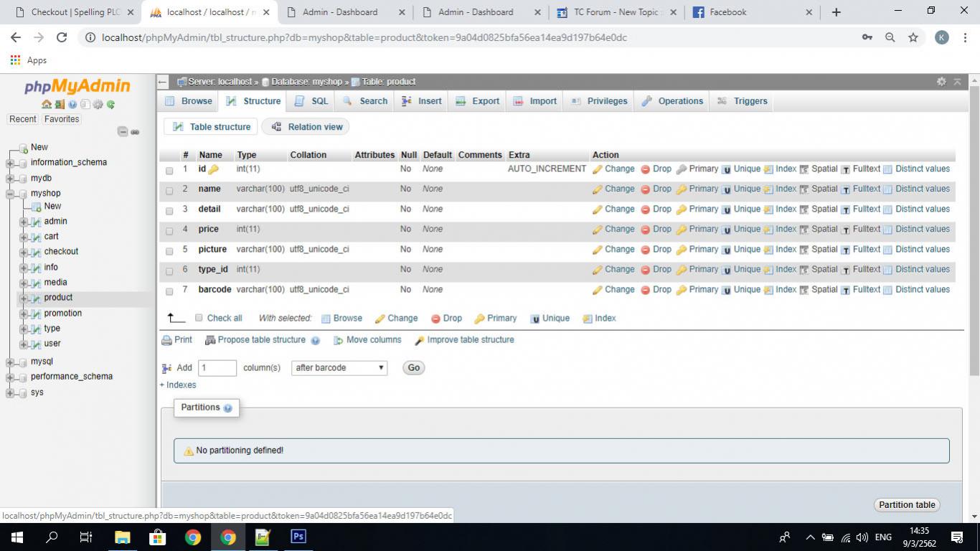Click Improve table structure link
The image size is (980, 551).
[465, 340]
